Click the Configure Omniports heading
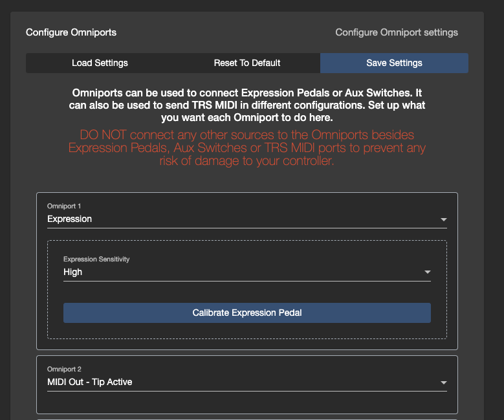The image size is (504, 420). click(x=71, y=32)
